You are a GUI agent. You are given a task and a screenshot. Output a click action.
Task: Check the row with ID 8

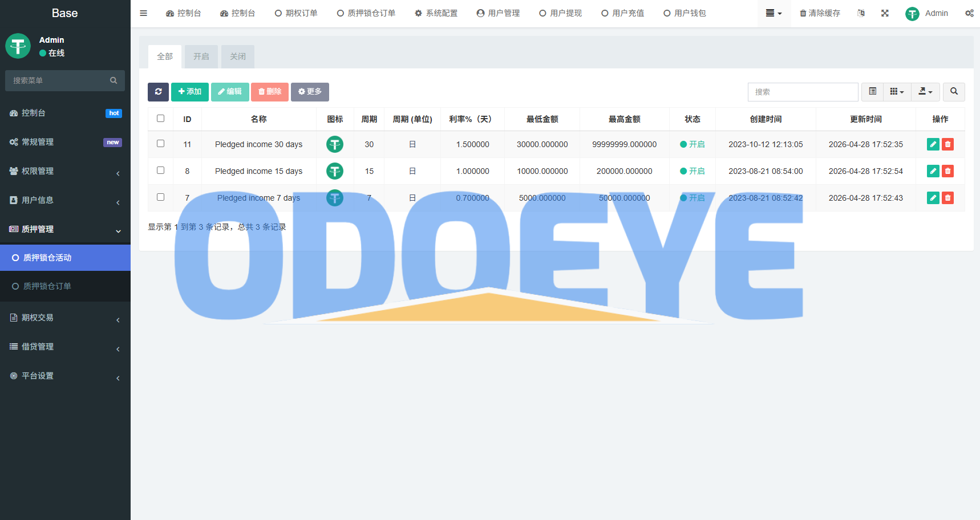click(160, 170)
